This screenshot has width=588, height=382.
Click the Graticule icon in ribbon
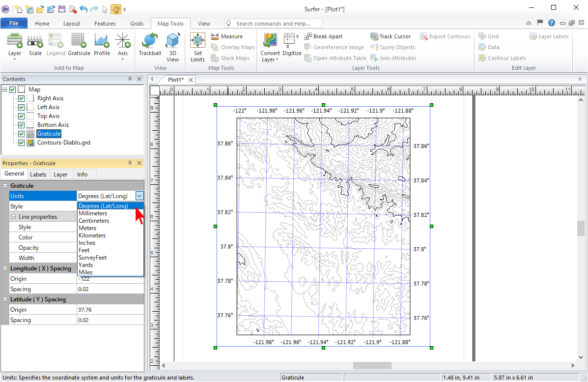79,44
